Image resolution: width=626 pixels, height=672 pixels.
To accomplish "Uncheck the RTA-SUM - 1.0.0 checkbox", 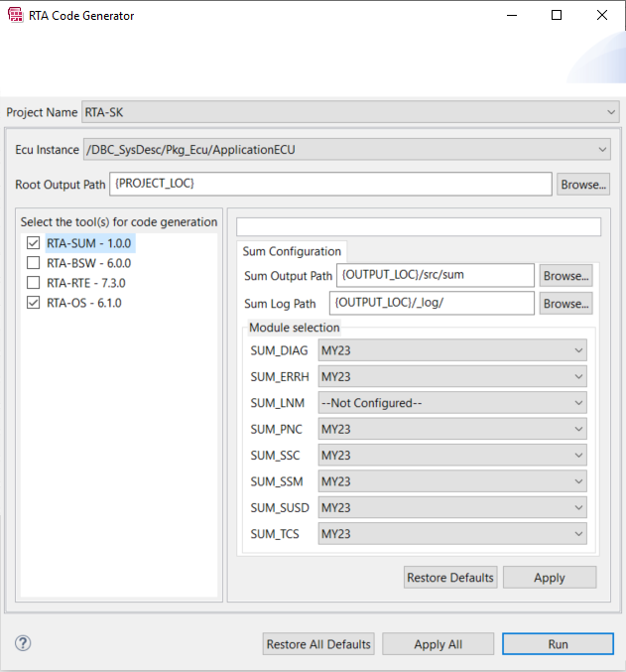I will 33,243.
